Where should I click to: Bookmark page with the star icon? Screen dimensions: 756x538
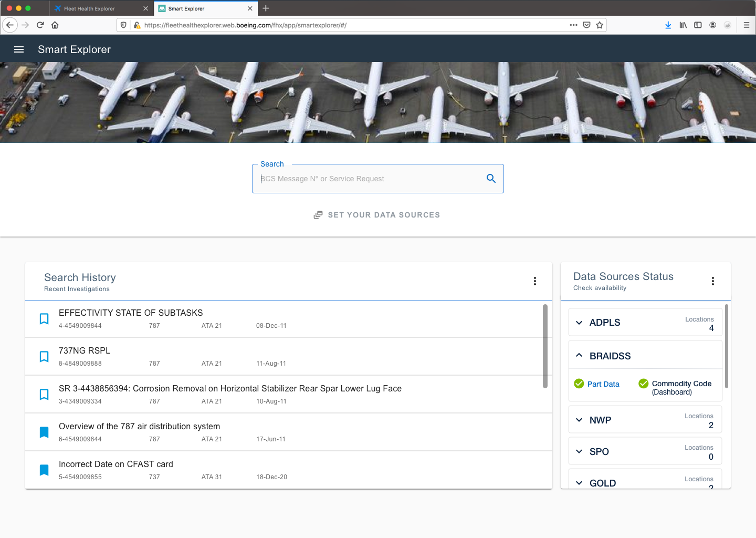pos(600,25)
